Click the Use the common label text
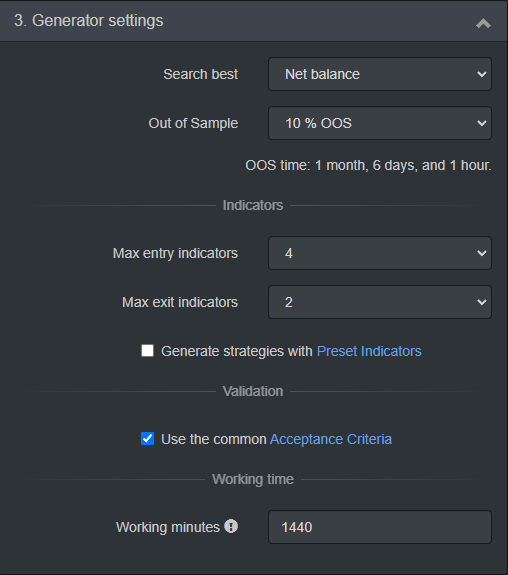This screenshot has height=575, width=508. click(x=214, y=439)
